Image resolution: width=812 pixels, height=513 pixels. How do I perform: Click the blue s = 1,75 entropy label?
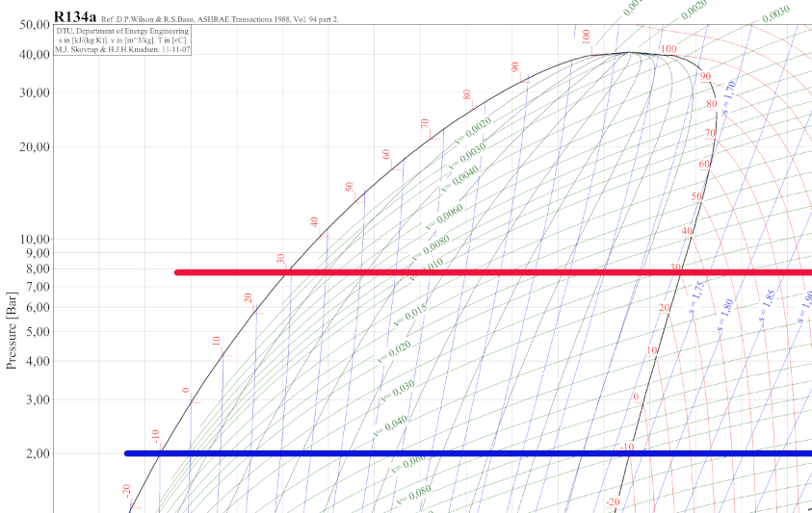click(x=697, y=297)
